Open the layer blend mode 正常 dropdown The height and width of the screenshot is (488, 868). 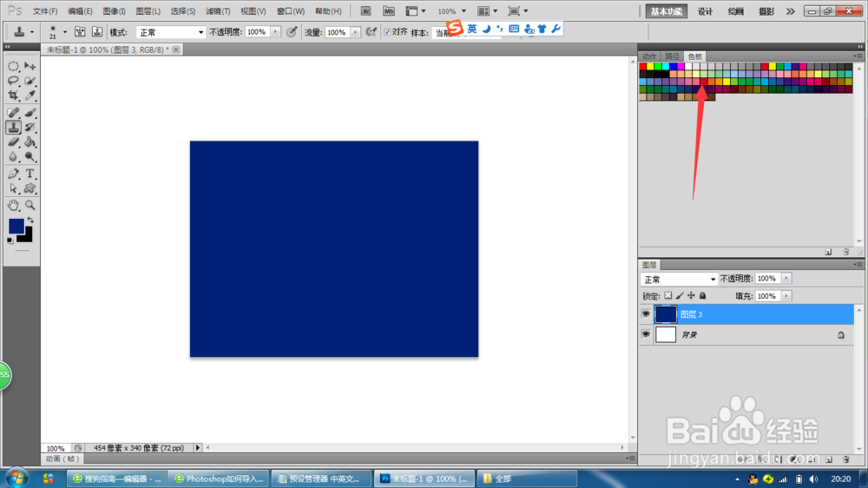[x=680, y=280]
